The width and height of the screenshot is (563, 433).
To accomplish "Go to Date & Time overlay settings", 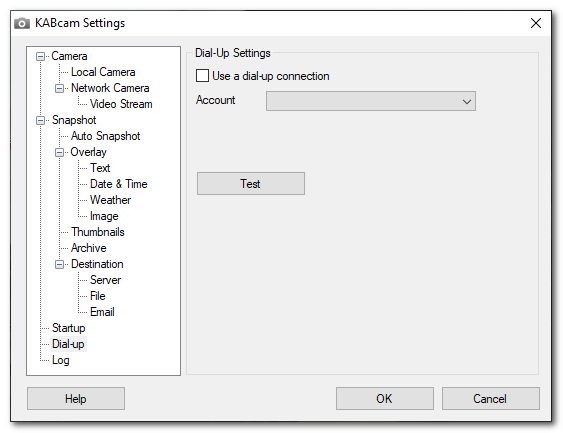I will pyautogui.click(x=118, y=184).
